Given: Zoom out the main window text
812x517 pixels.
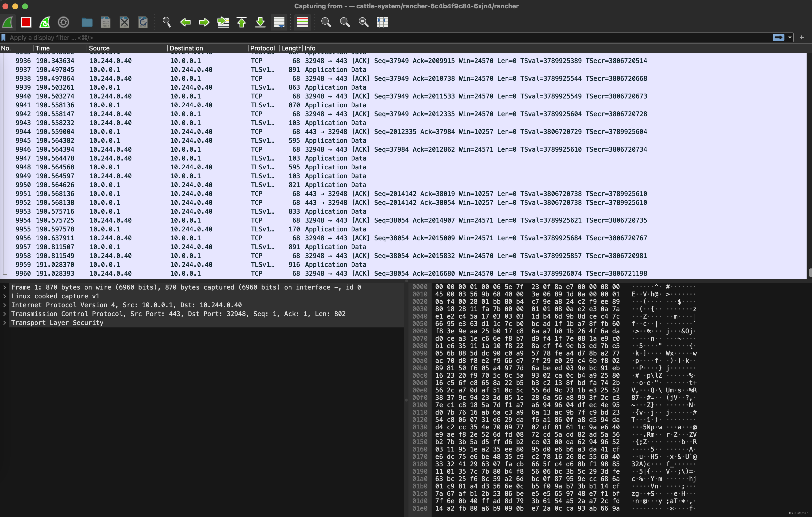Looking at the screenshot, I should pyautogui.click(x=345, y=22).
